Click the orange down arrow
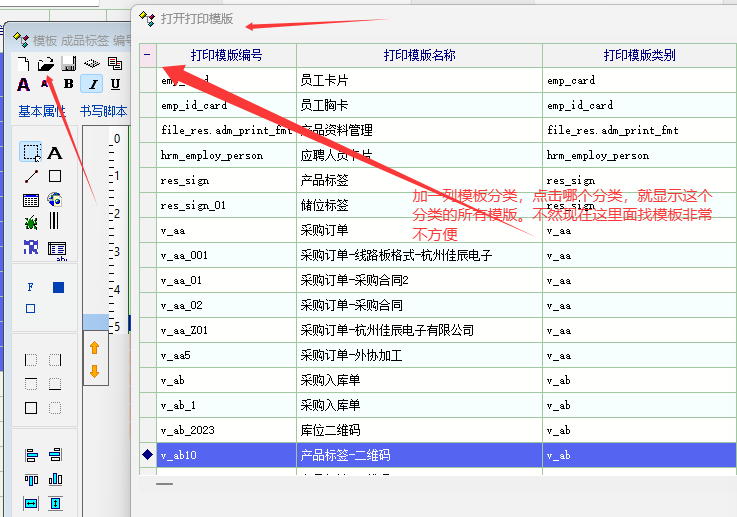This screenshot has height=517, width=737. pos(94,371)
